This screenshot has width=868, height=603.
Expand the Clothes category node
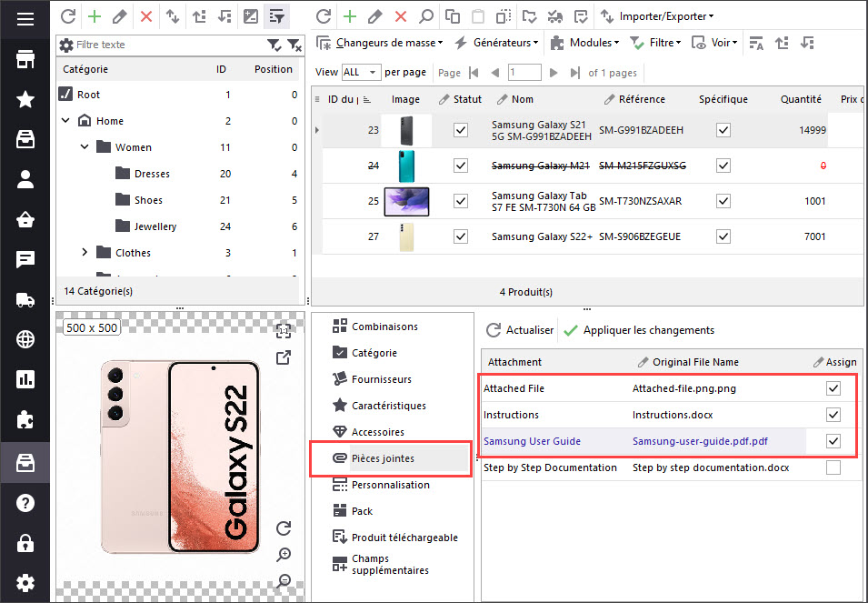click(85, 253)
